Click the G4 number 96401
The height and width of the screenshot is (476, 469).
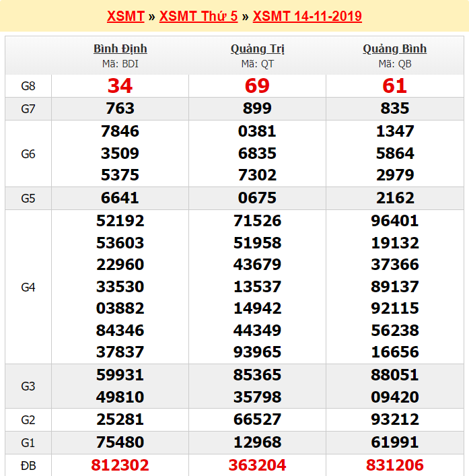(395, 221)
